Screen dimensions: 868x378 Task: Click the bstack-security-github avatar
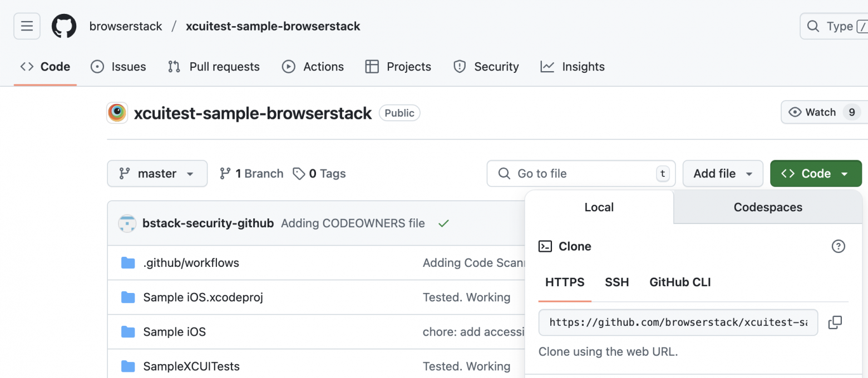coord(127,223)
